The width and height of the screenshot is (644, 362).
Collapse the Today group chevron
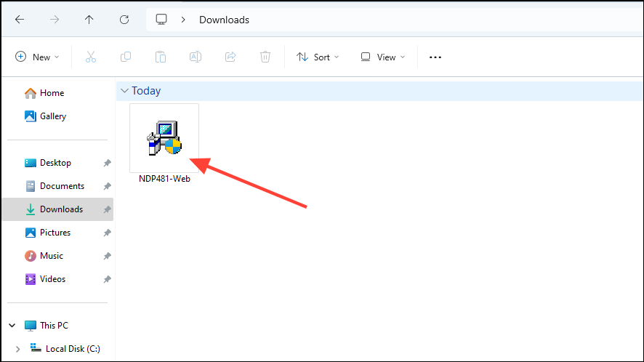124,90
